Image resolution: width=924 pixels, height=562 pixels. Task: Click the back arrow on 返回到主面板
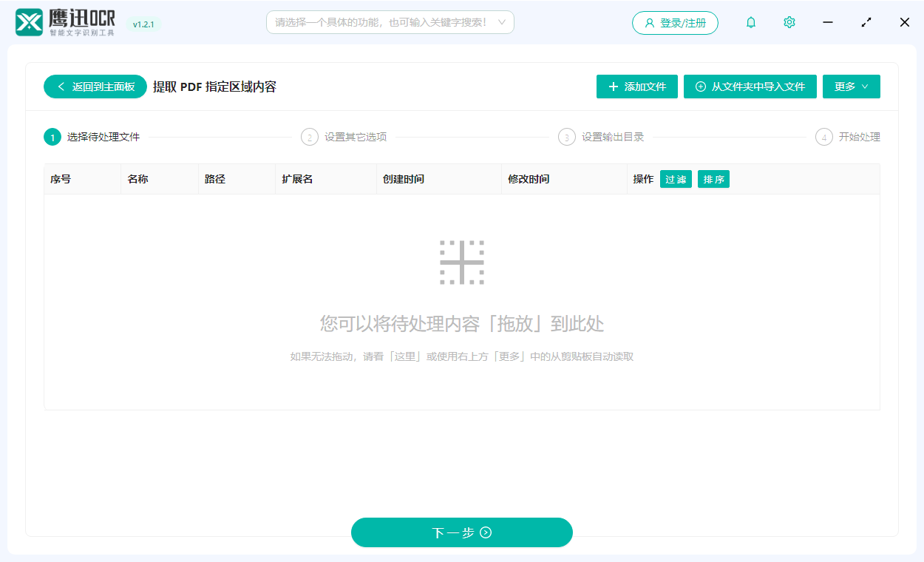pos(61,87)
